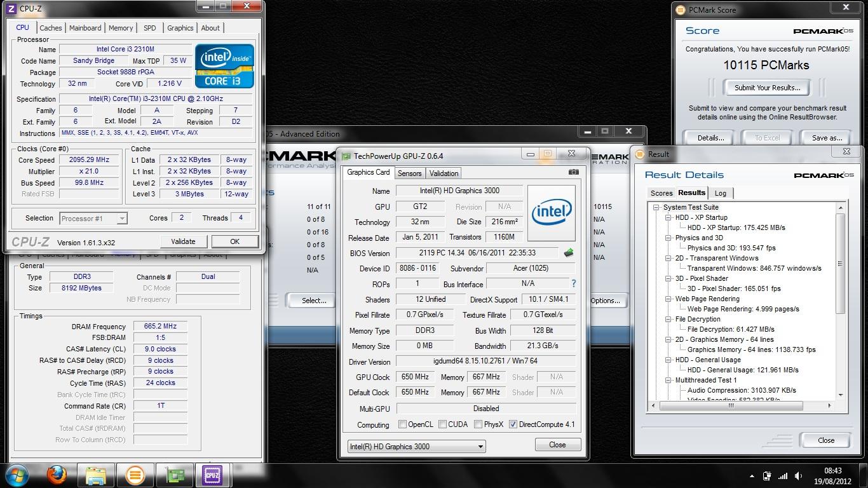
Task: Collapse the Web Page Rendering node
Action: coord(668,299)
